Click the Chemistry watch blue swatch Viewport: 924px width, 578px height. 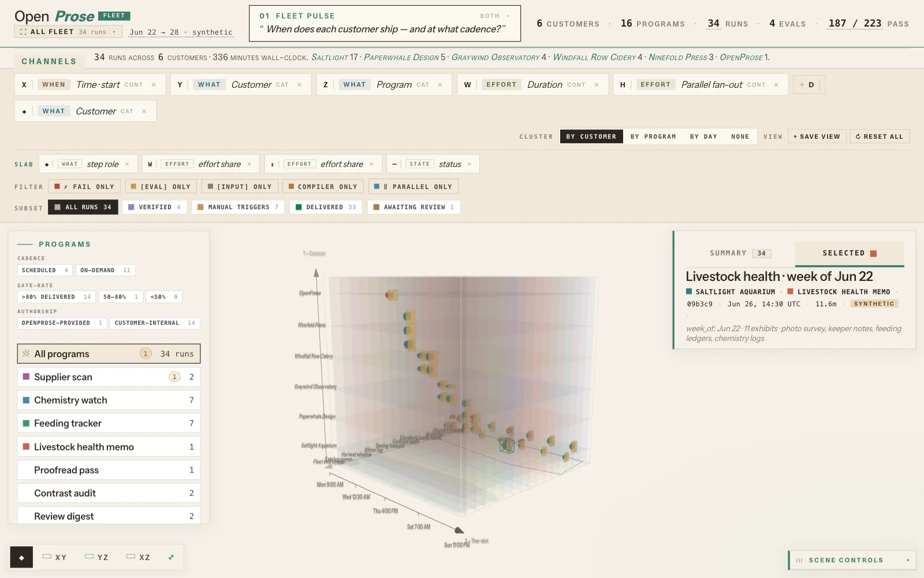click(26, 400)
